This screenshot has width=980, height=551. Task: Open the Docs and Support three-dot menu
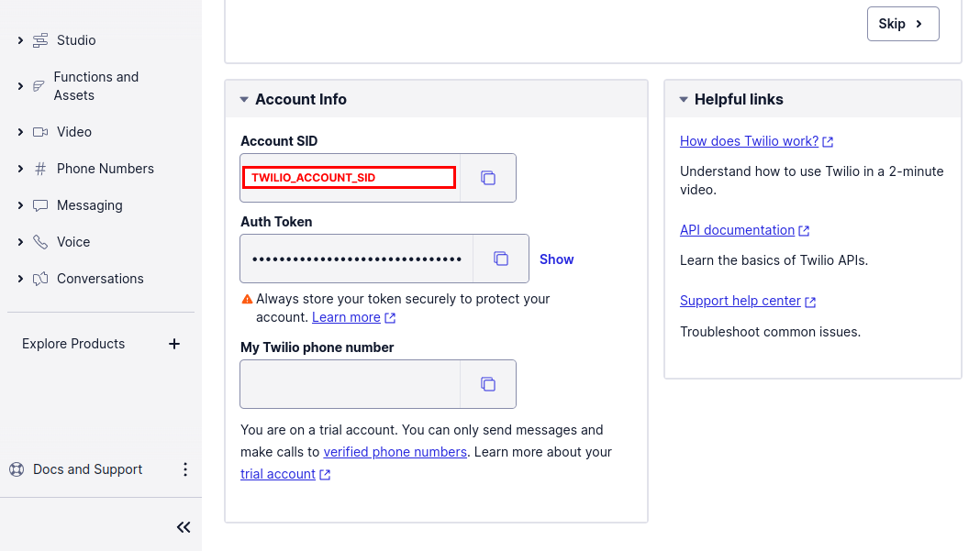tap(185, 469)
